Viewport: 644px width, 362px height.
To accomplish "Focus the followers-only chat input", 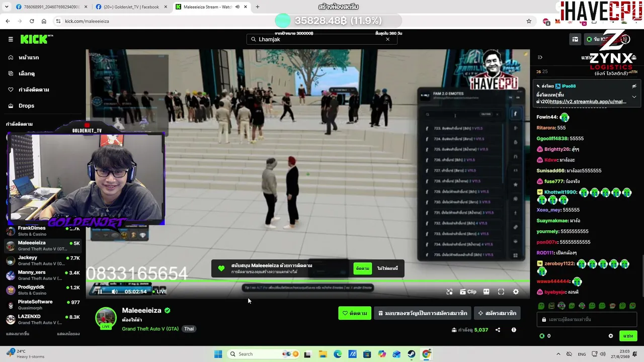I will coord(587,319).
